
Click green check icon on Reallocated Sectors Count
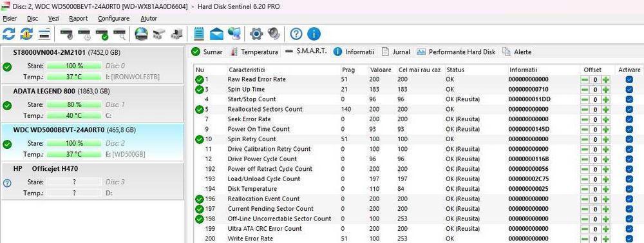(200, 110)
